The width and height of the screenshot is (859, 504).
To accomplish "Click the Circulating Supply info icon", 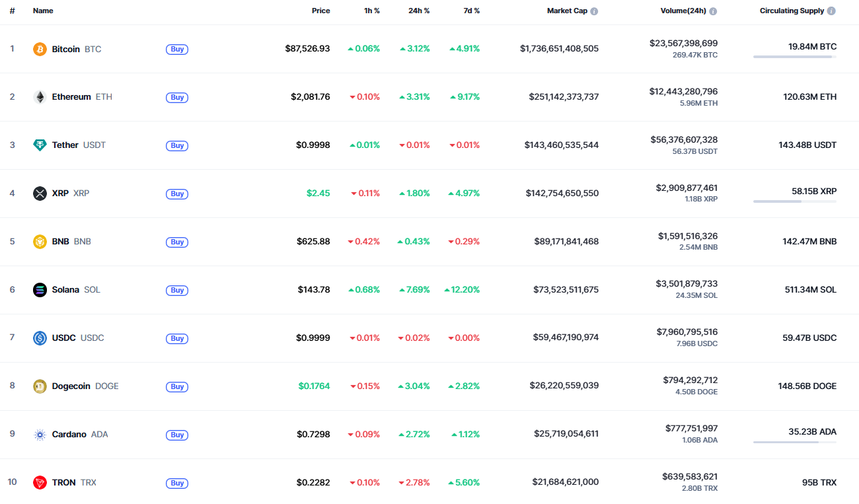I will pyautogui.click(x=831, y=11).
